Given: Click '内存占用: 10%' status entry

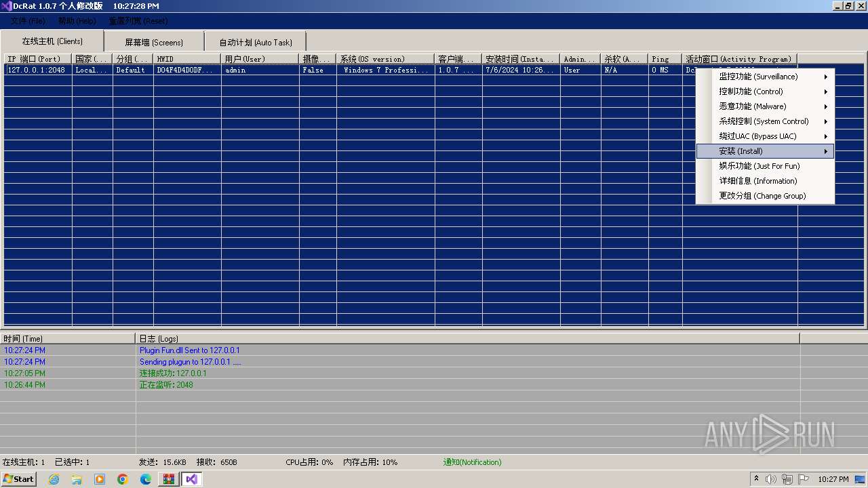Looking at the screenshot, I should (x=370, y=462).
